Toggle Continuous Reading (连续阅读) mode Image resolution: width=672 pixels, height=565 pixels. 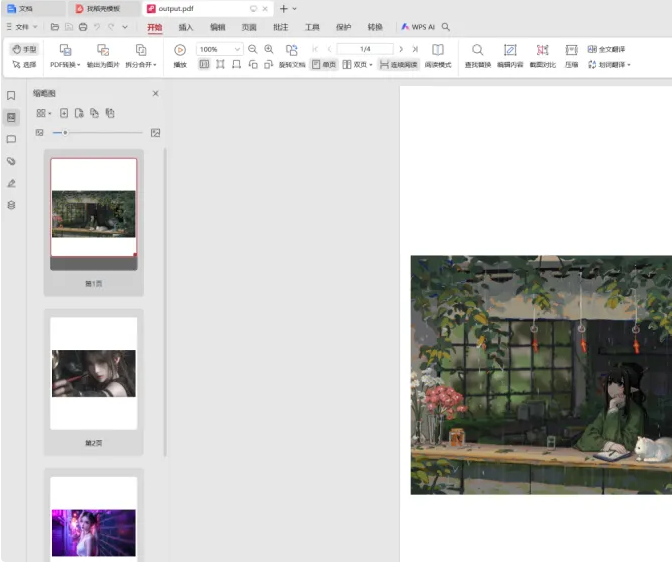398,64
